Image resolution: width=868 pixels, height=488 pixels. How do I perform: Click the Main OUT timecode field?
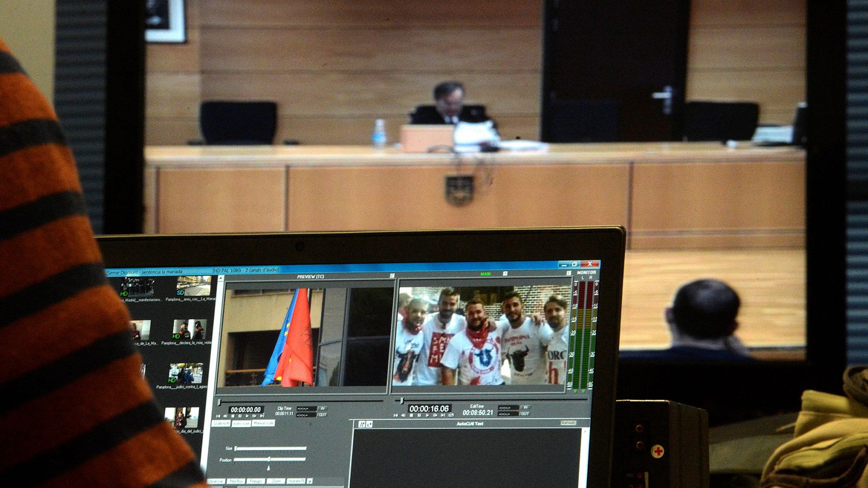(508, 414)
